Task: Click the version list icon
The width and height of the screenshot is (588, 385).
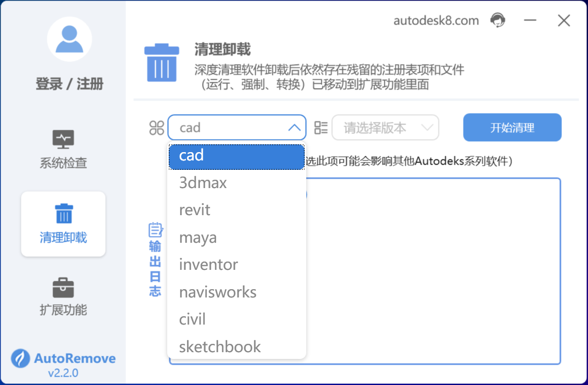Action: pyautogui.click(x=321, y=128)
